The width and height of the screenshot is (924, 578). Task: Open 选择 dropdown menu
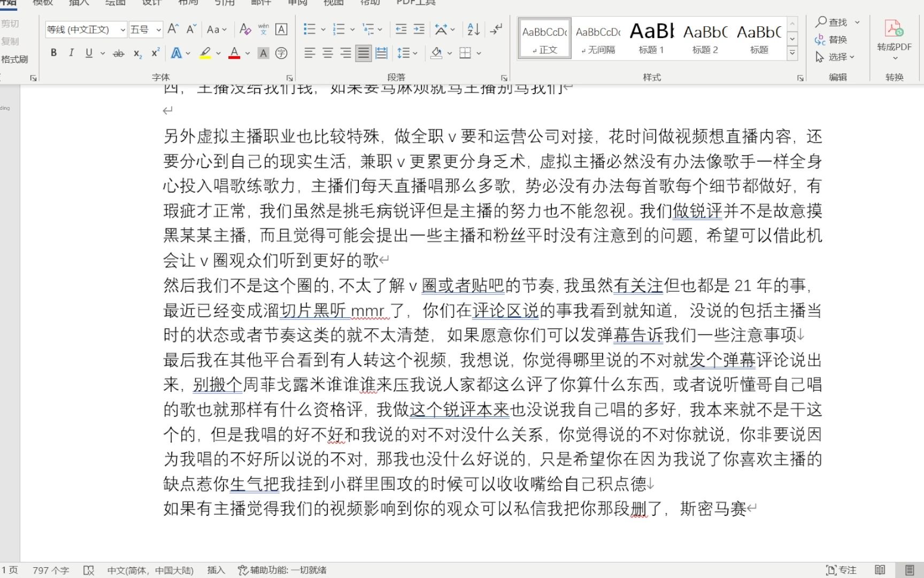835,57
